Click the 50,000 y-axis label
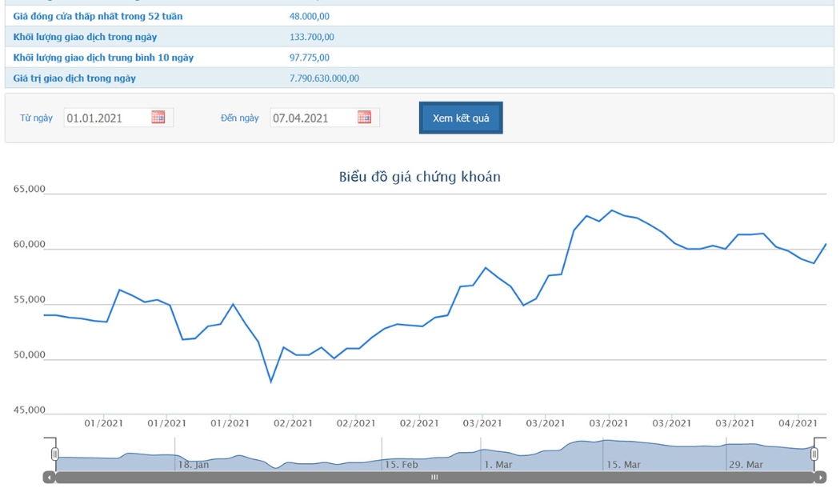Image resolution: width=840 pixels, height=504 pixels. (x=30, y=355)
